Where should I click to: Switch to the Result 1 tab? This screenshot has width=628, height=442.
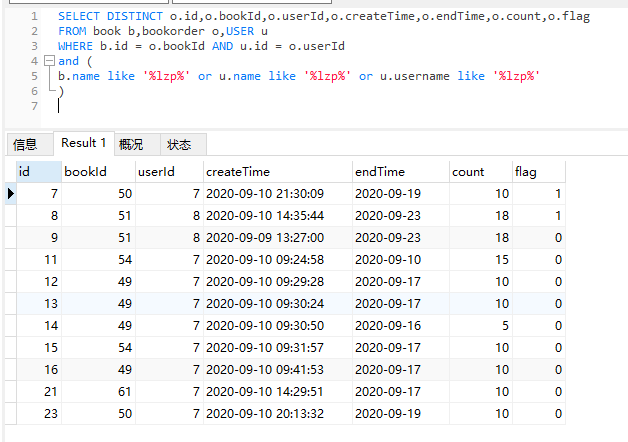pos(84,143)
